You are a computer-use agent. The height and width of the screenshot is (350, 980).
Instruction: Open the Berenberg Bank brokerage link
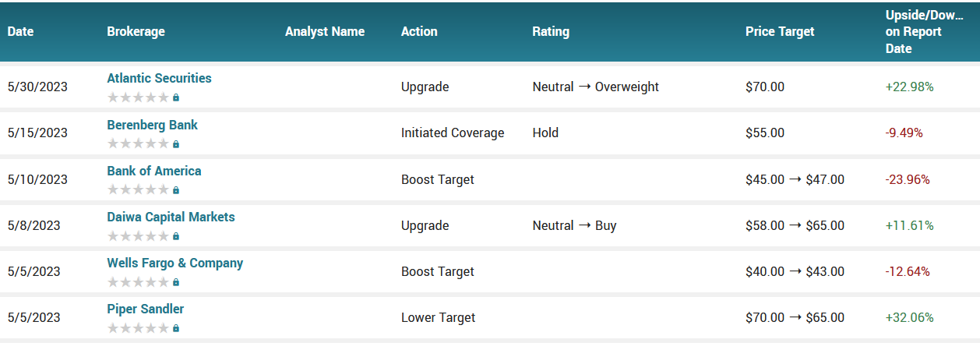[152, 125]
